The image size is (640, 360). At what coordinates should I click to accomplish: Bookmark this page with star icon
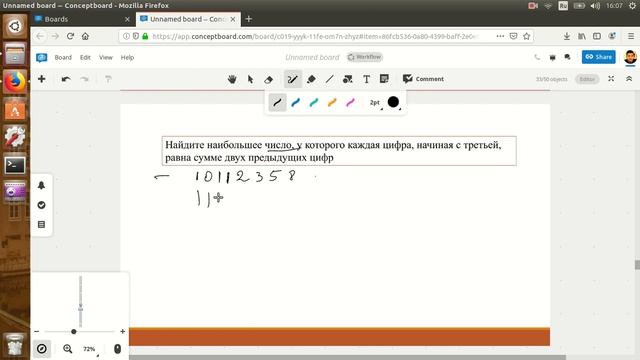point(527,36)
